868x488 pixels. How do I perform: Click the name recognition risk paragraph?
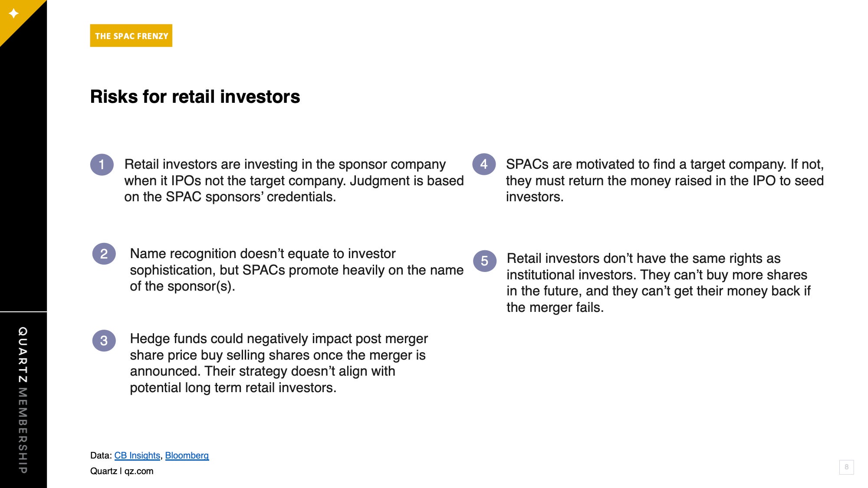[x=297, y=270]
